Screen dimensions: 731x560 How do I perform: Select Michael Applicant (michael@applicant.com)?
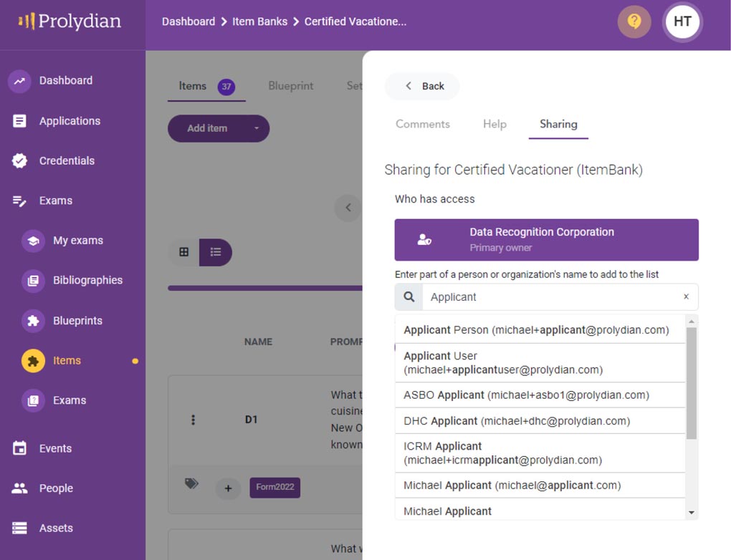pyautogui.click(x=540, y=486)
